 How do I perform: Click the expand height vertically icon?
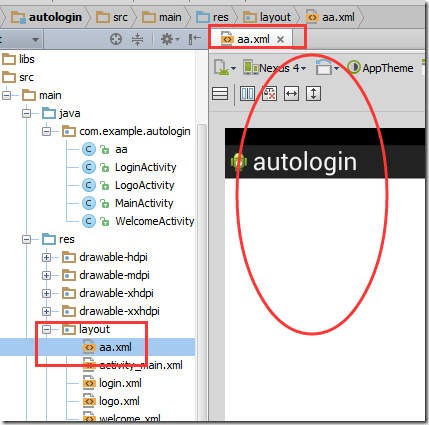[x=313, y=94]
